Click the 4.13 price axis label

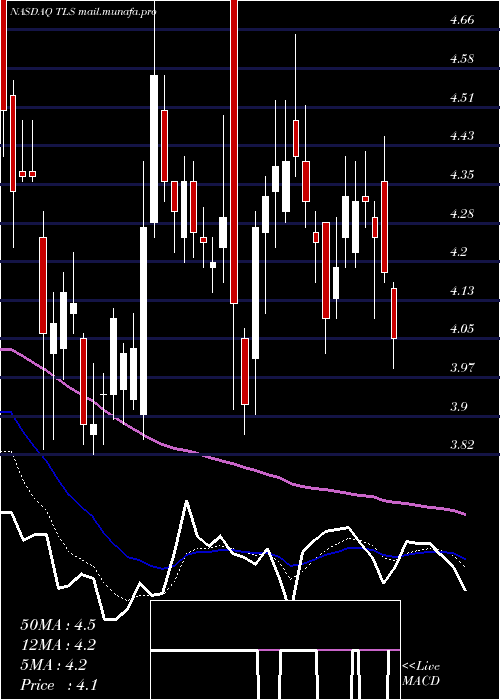click(462, 291)
